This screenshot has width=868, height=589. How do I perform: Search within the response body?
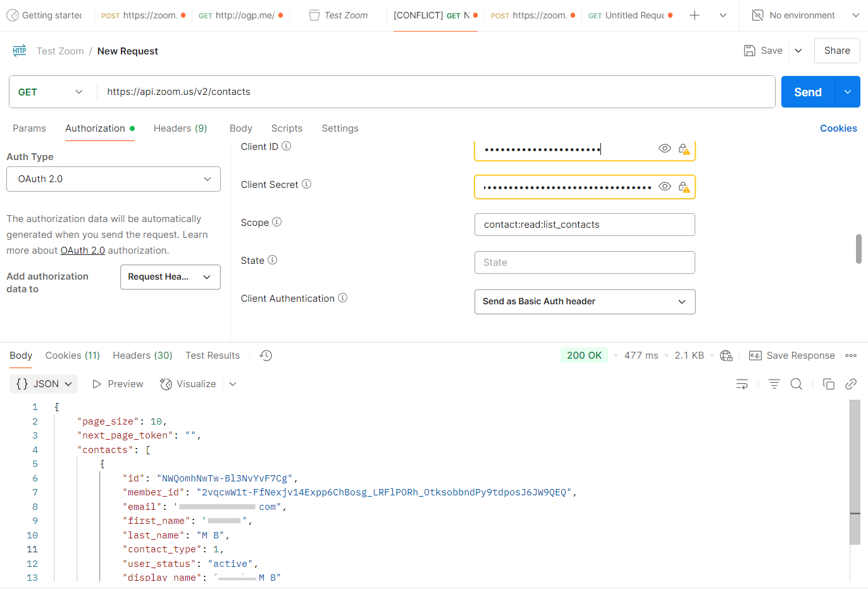pyautogui.click(x=796, y=384)
